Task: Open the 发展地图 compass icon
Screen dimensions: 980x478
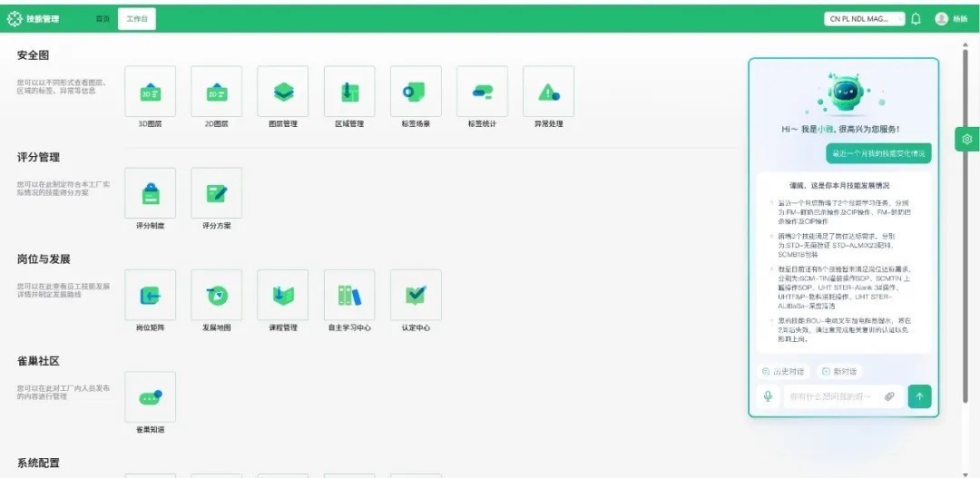Action: [x=216, y=295]
